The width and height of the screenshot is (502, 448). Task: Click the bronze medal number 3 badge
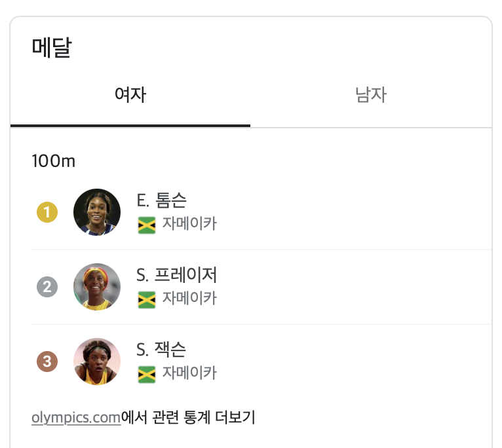(x=47, y=362)
